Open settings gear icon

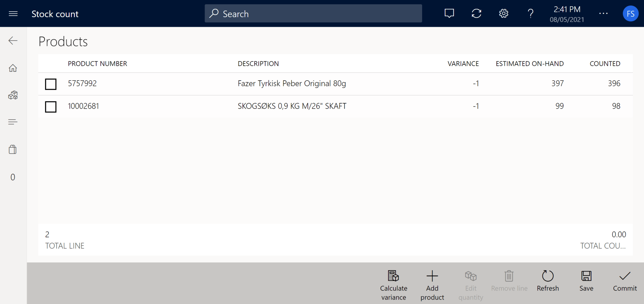[504, 14]
